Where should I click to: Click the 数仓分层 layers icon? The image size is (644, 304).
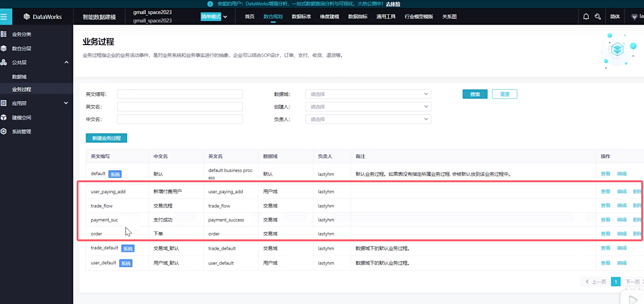pos(4,48)
